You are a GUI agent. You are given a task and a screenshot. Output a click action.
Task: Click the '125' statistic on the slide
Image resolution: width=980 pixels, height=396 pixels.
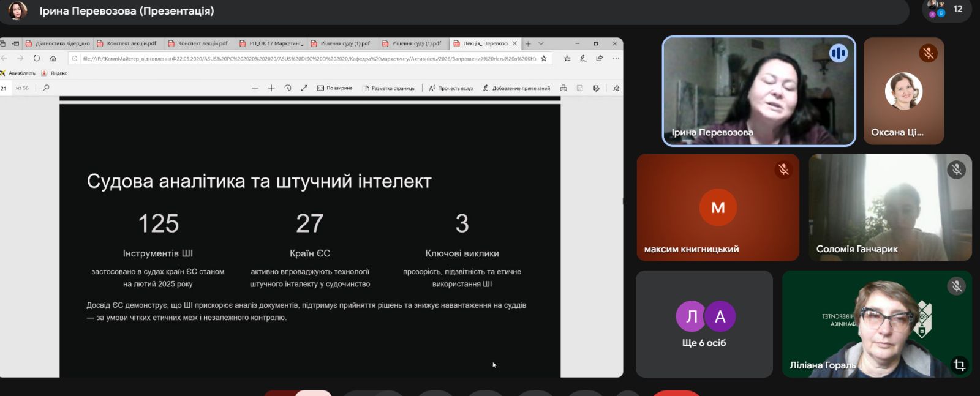click(x=158, y=223)
